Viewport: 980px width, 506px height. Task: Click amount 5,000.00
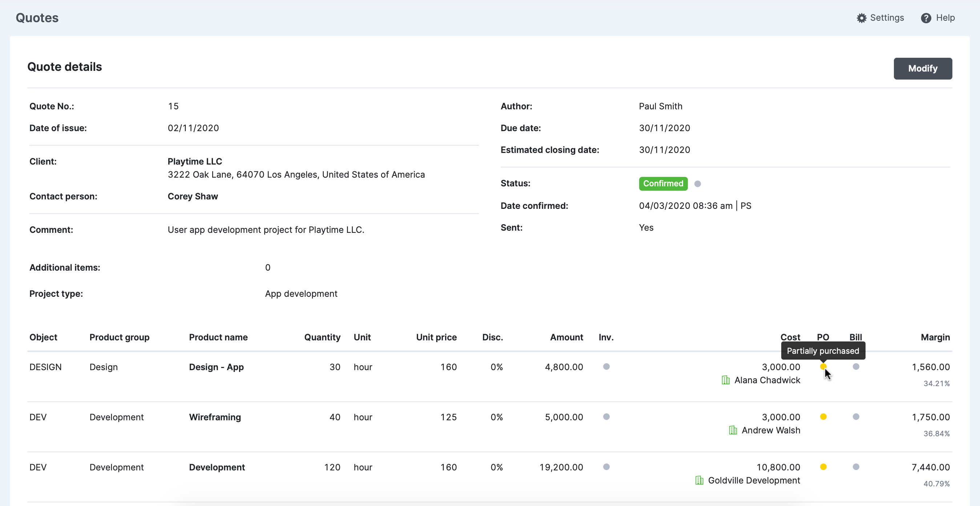564,417
